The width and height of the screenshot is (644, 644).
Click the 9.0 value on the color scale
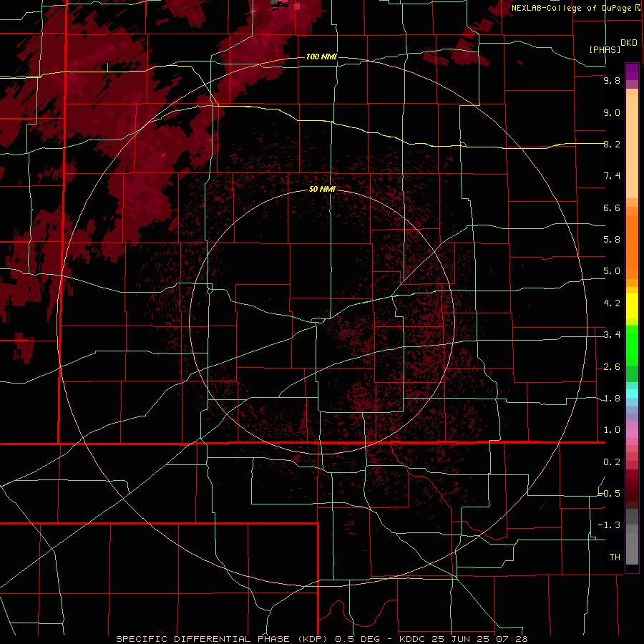click(612, 112)
